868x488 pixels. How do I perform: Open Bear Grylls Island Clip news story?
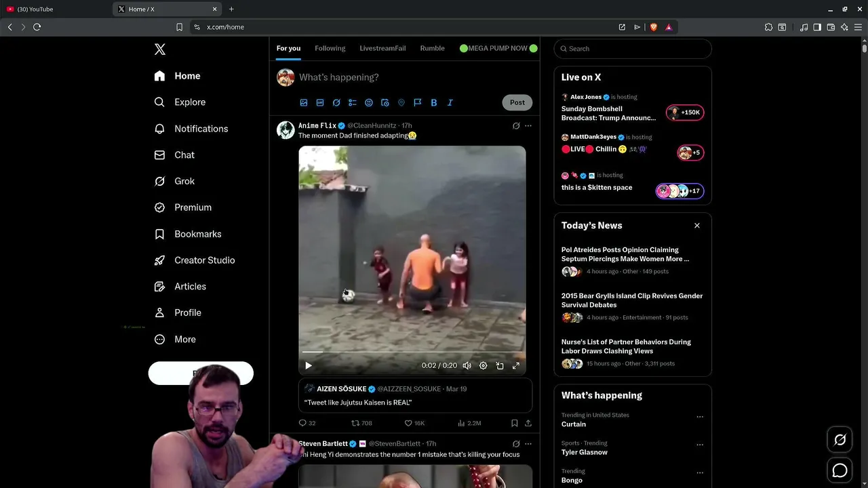coord(632,308)
